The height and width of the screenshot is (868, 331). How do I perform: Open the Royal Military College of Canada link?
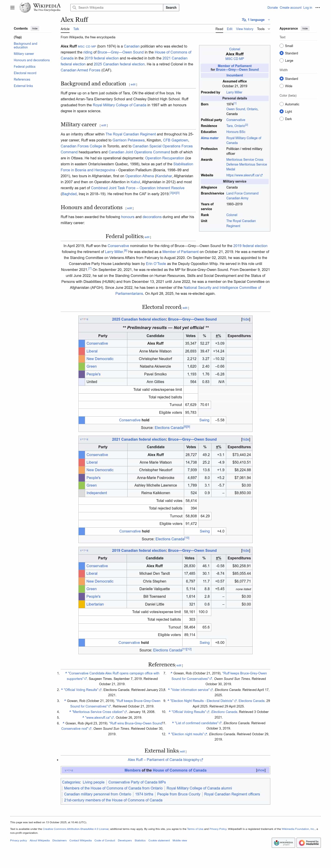[119, 105]
